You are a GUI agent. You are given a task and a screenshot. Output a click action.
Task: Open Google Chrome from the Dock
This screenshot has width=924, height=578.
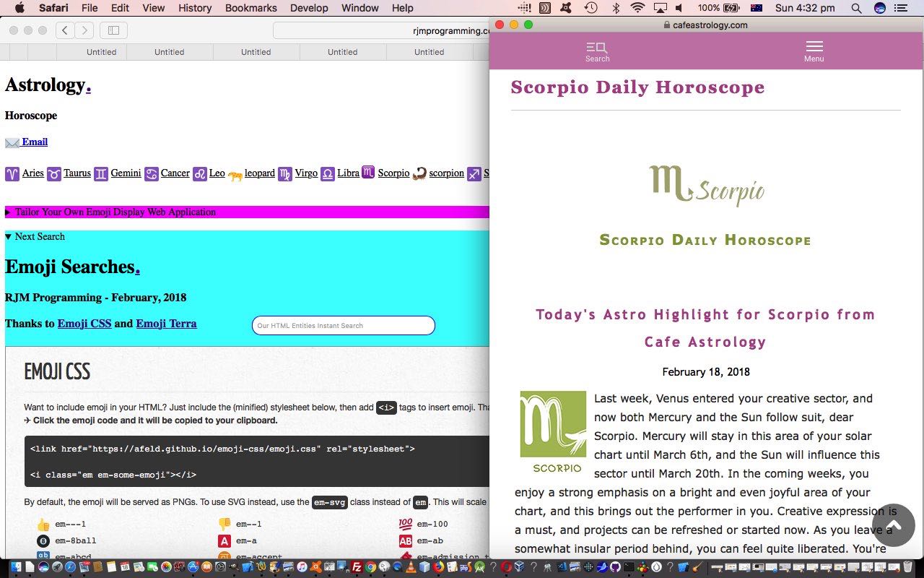tap(370, 568)
